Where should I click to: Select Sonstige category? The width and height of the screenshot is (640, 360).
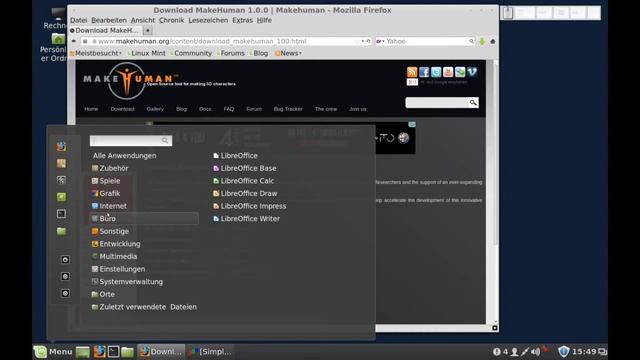pyautogui.click(x=110, y=231)
